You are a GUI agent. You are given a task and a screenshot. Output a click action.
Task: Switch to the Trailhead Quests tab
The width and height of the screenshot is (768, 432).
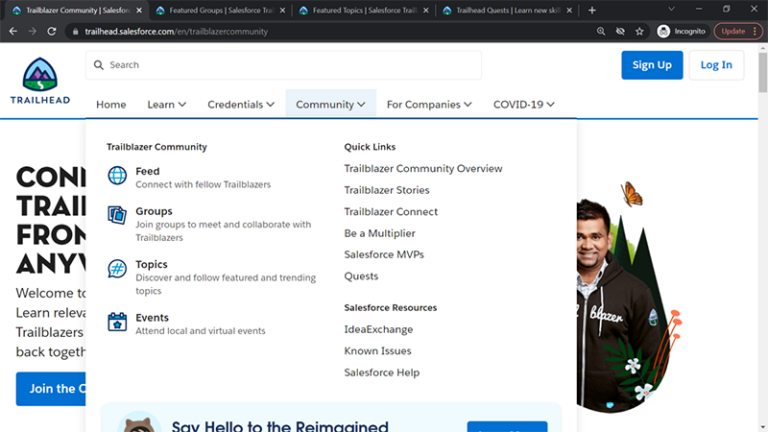507,10
